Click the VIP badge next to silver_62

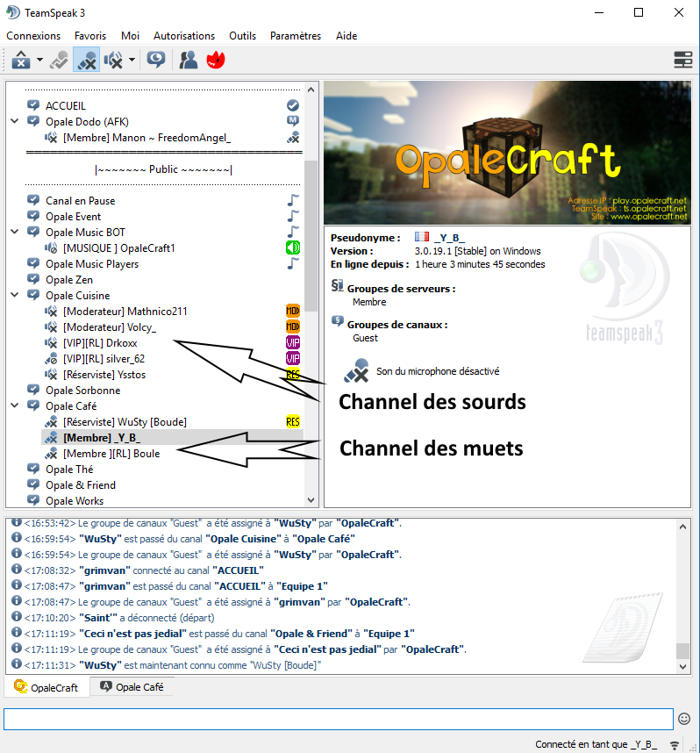pos(293,359)
